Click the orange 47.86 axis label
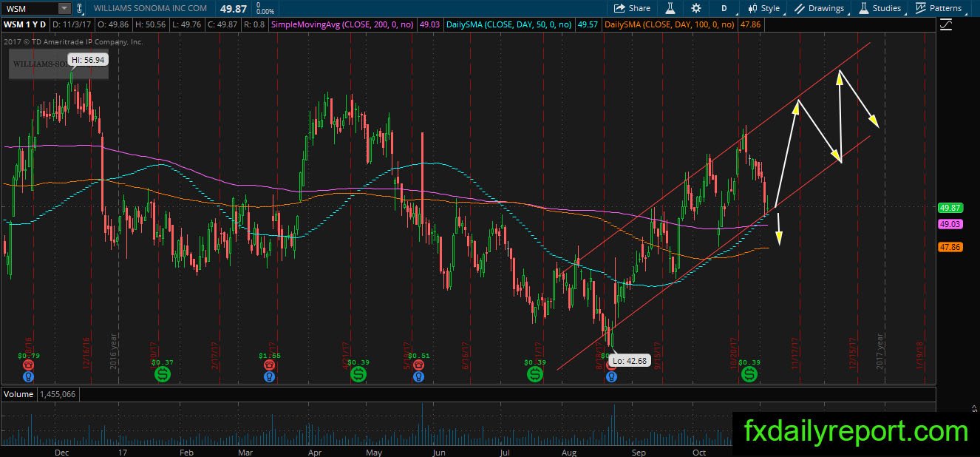 pyautogui.click(x=949, y=247)
